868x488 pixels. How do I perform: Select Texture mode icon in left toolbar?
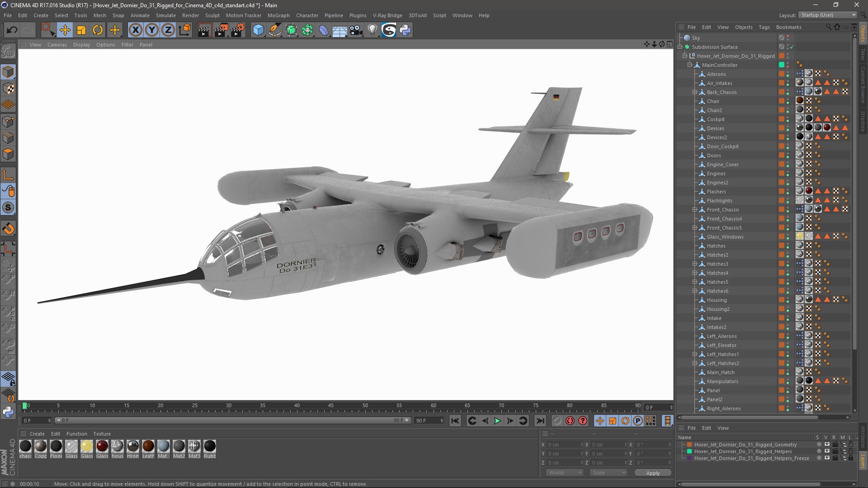pyautogui.click(x=8, y=89)
